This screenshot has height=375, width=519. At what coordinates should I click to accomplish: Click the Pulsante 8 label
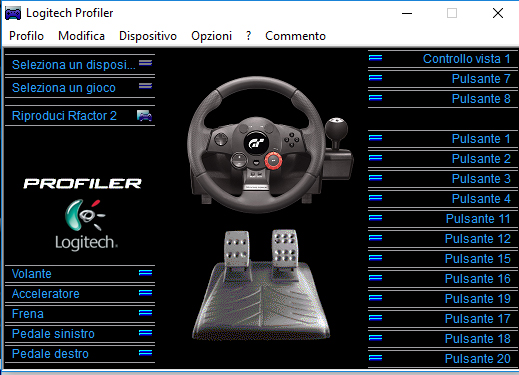coord(481,99)
